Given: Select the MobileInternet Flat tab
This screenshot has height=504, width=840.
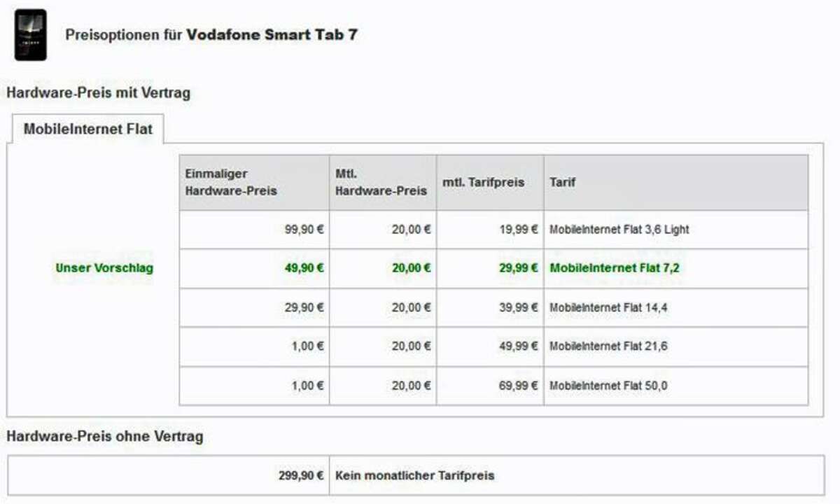Looking at the screenshot, I should click(88, 129).
